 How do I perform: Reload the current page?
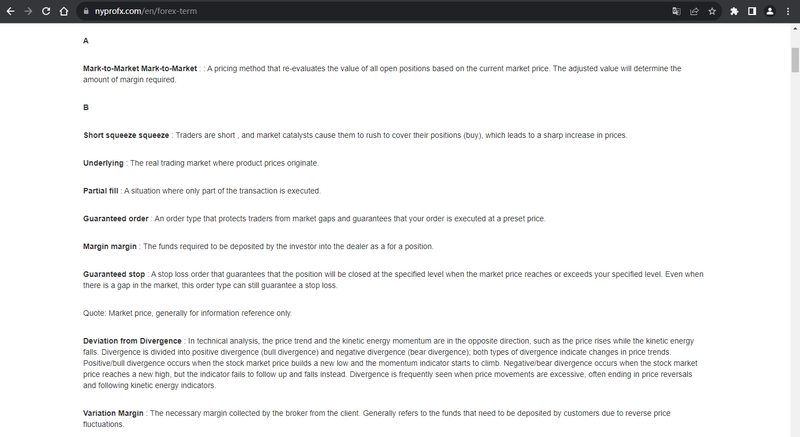(46, 11)
